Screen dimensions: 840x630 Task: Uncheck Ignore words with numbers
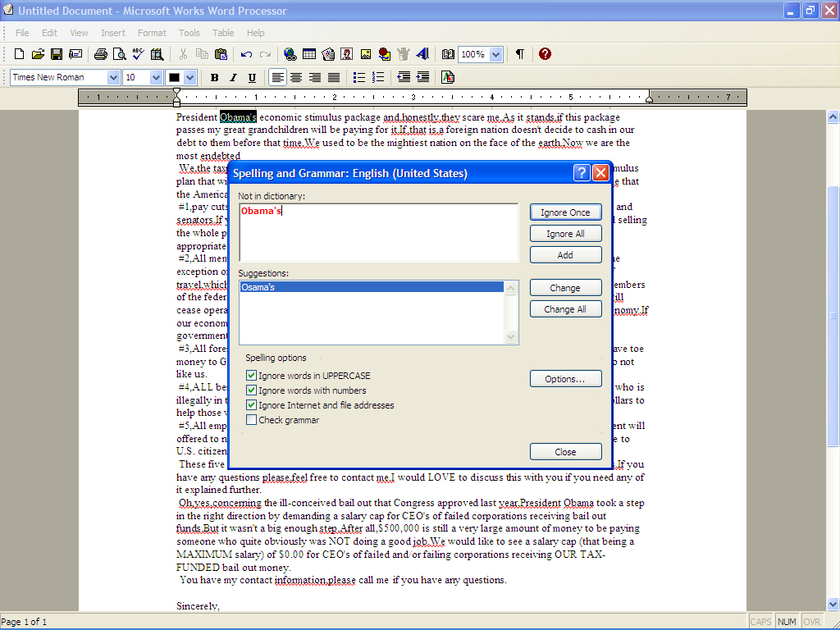click(x=252, y=390)
